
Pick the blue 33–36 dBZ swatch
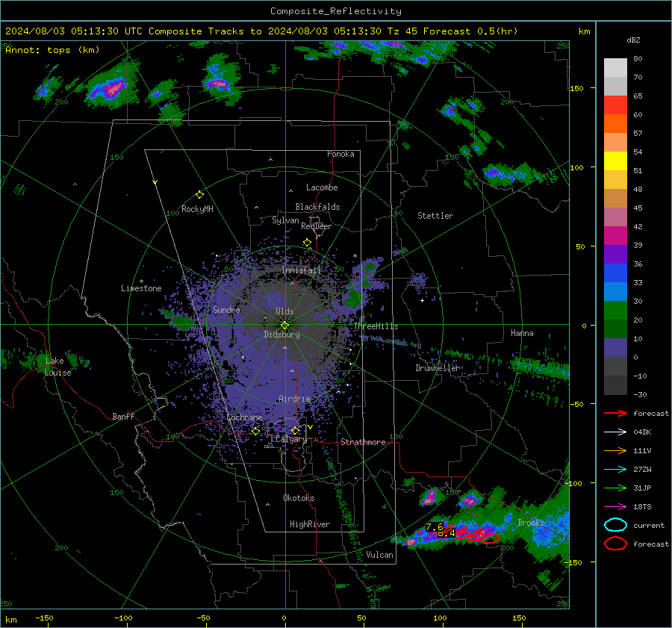pyautogui.click(x=615, y=273)
